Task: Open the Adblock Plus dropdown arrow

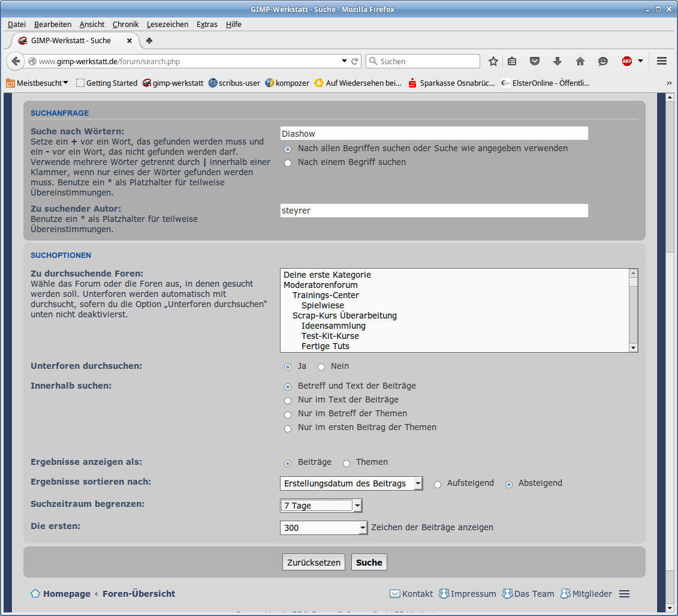Action: (x=640, y=61)
